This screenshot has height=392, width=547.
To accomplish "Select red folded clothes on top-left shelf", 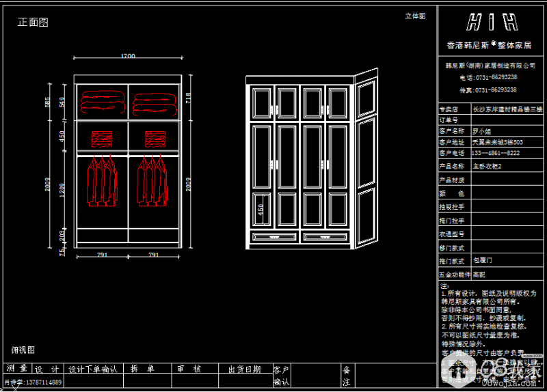I will pos(101,102).
